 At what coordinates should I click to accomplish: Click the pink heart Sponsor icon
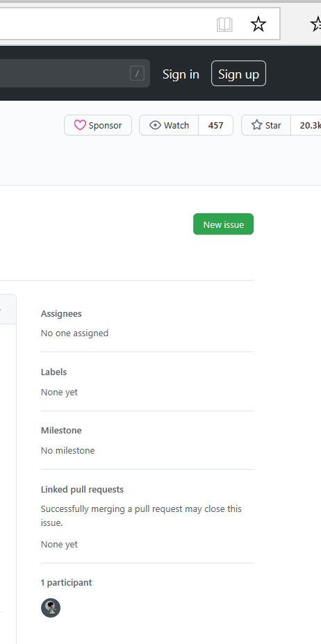pos(80,125)
